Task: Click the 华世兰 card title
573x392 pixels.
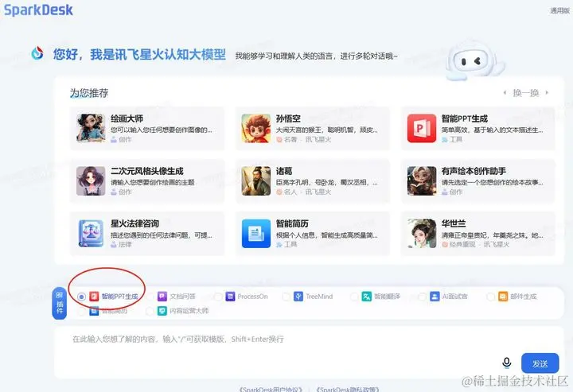Action: [x=454, y=223]
